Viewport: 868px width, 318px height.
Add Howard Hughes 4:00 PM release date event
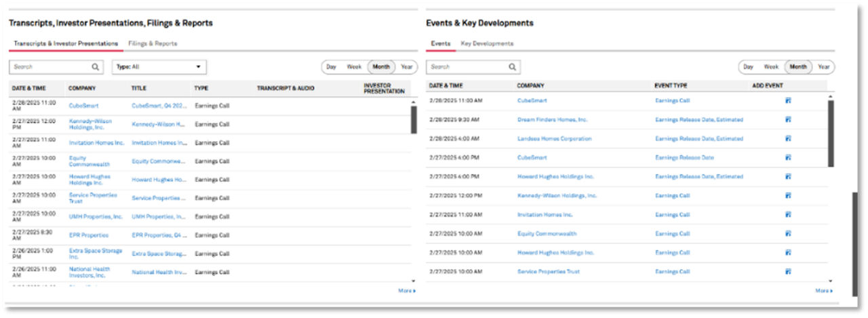coord(788,176)
